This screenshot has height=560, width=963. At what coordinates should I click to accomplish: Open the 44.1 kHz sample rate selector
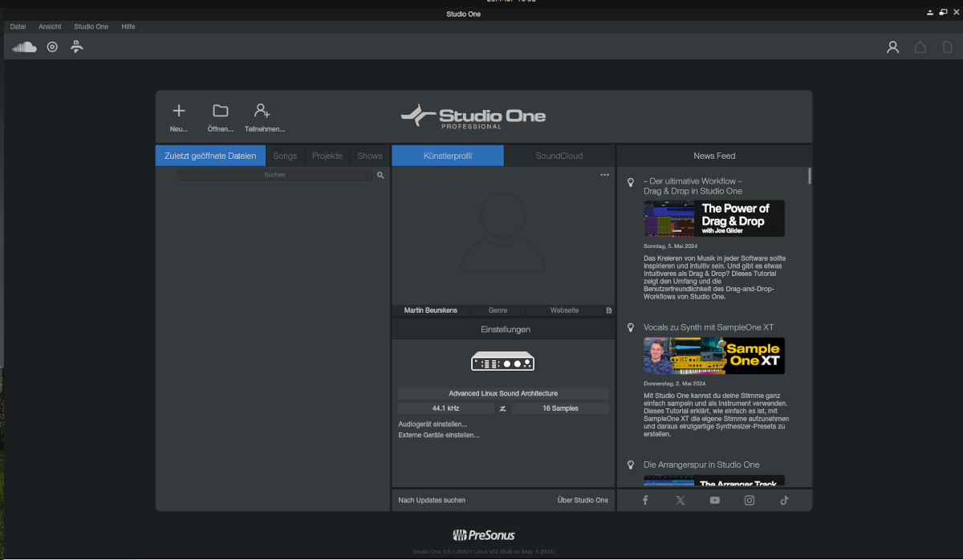click(x=445, y=408)
